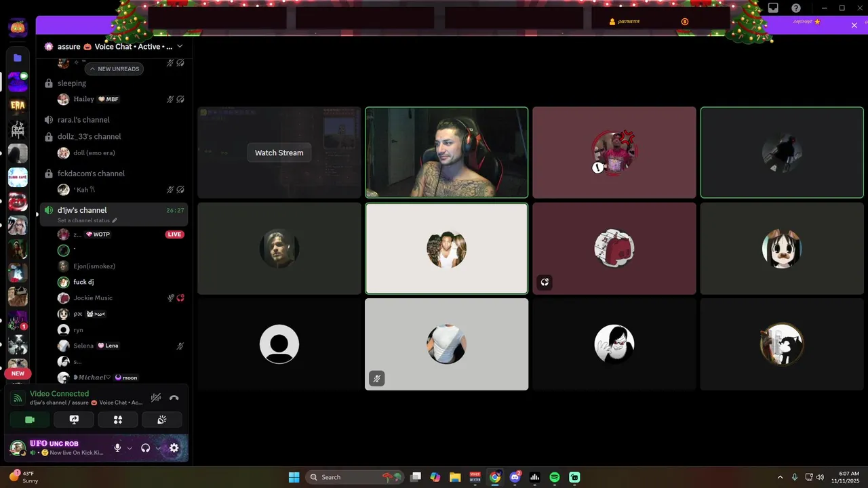This screenshot has height=488, width=868.
Task: Open the ERA server icon
Action: click(18, 105)
